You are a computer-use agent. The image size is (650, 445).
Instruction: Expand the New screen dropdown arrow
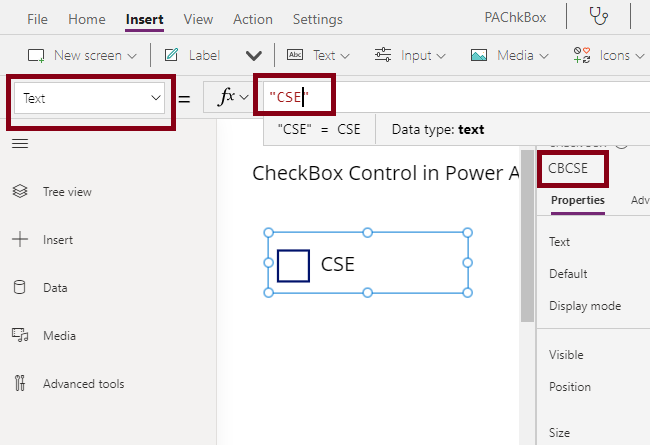pos(132,56)
